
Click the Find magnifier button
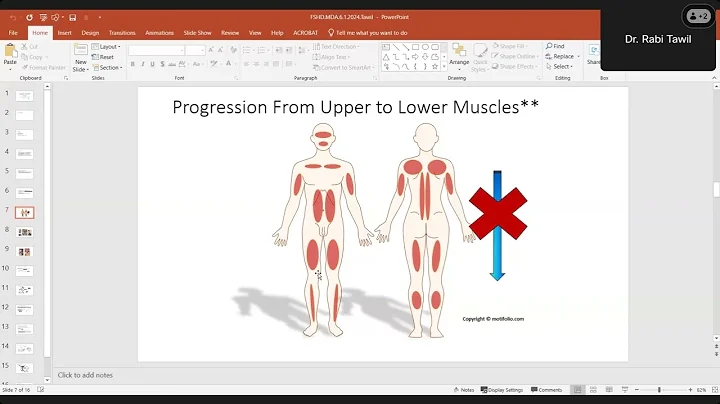tap(555, 46)
